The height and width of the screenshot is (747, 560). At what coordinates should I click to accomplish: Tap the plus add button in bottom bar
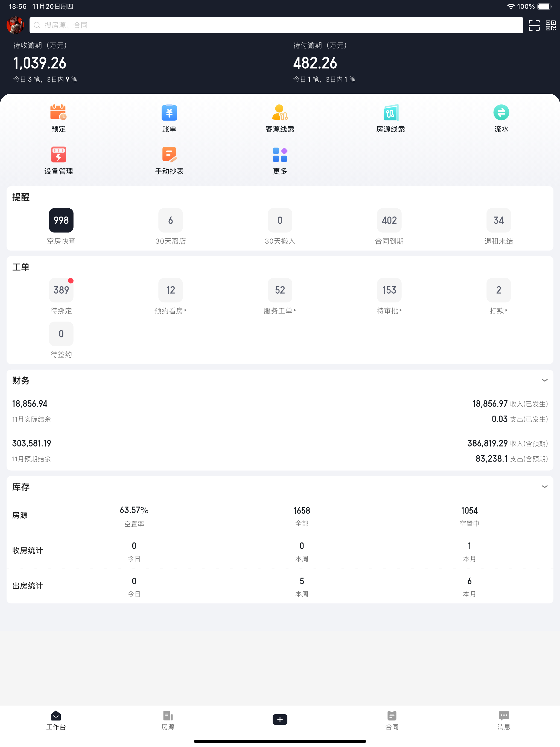[280, 719]
